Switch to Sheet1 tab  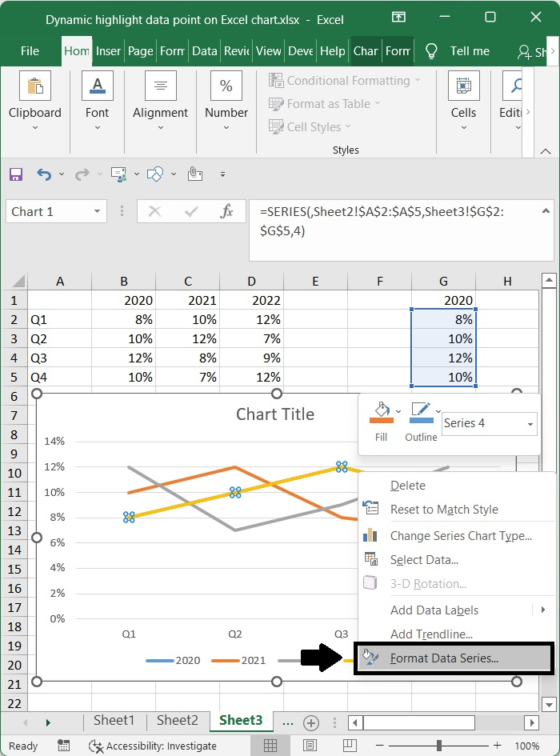coord(114,720)
